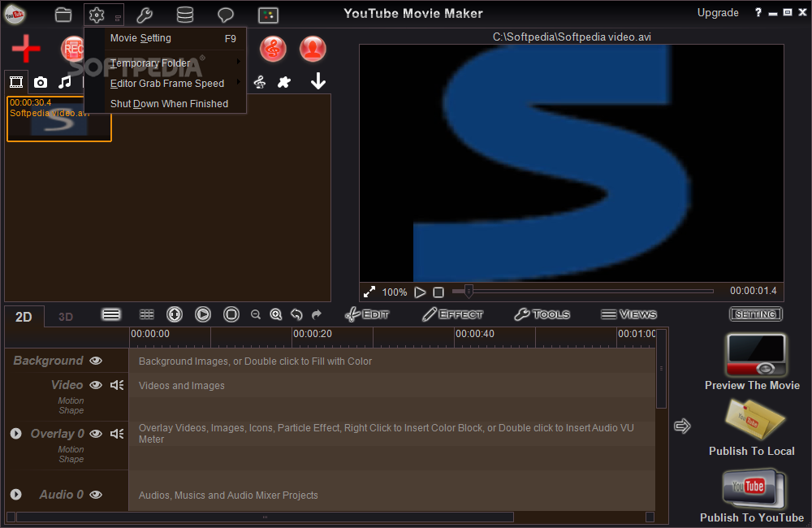Toggle fullscreen preview expand icon
The image size is (812, 528).
[x=369, y=292]
